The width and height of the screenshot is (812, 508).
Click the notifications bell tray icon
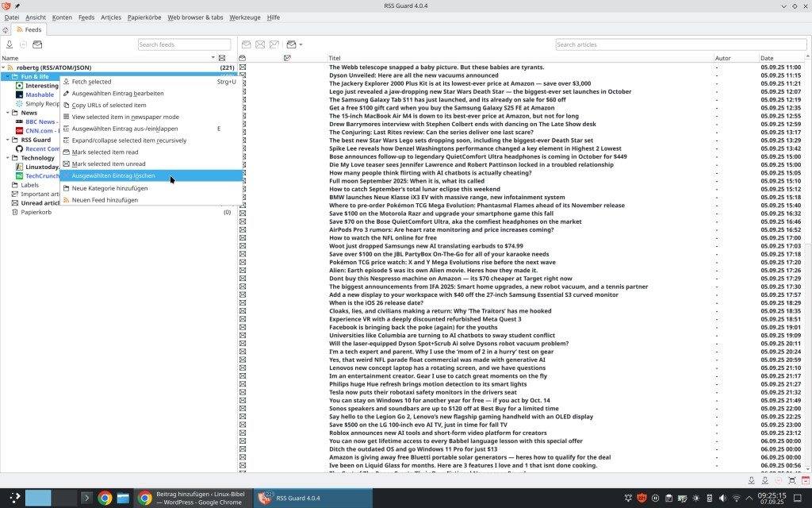628,498
